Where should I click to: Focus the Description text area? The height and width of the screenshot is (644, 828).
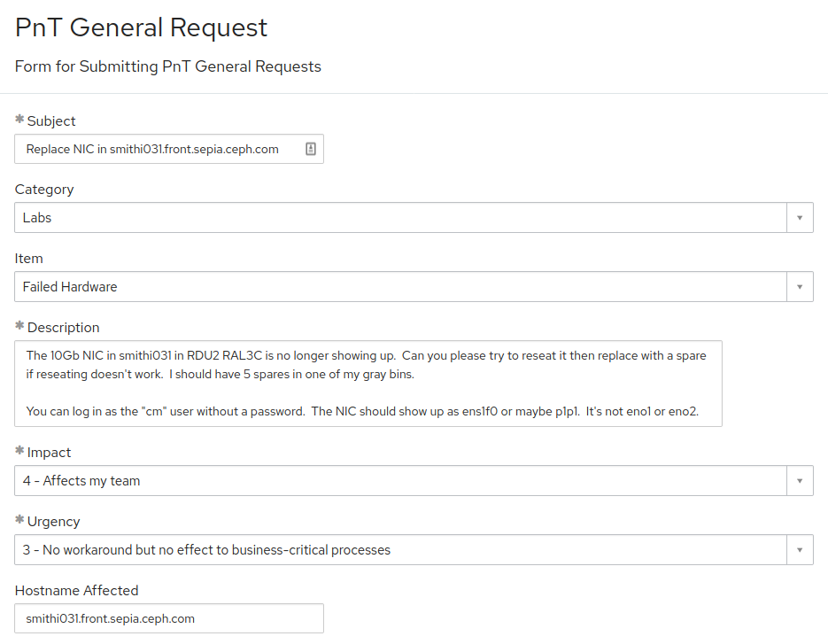pos(368,384)
